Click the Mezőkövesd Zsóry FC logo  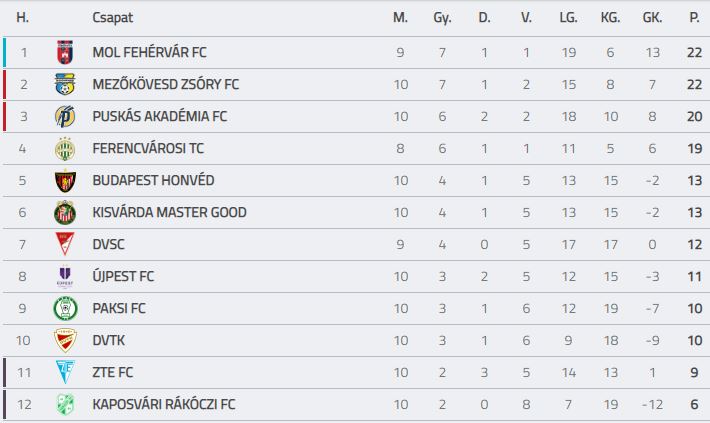pos(65,84)
